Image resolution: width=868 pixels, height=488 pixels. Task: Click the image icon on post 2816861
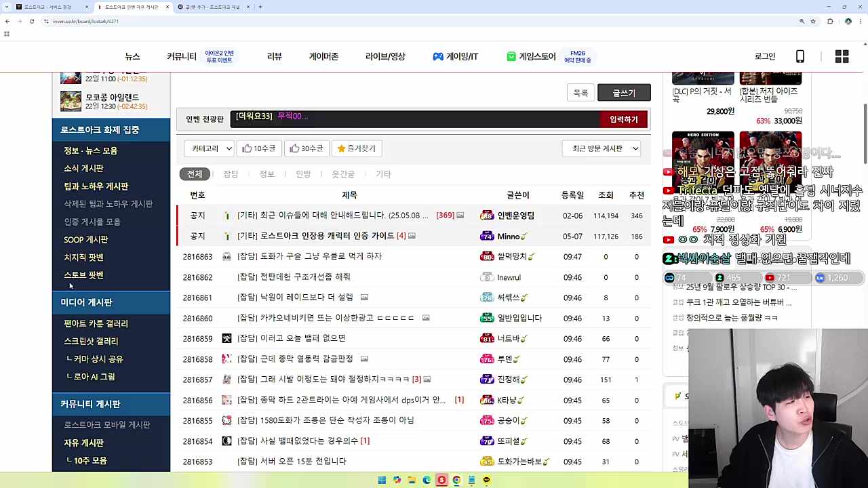[364, 298]
